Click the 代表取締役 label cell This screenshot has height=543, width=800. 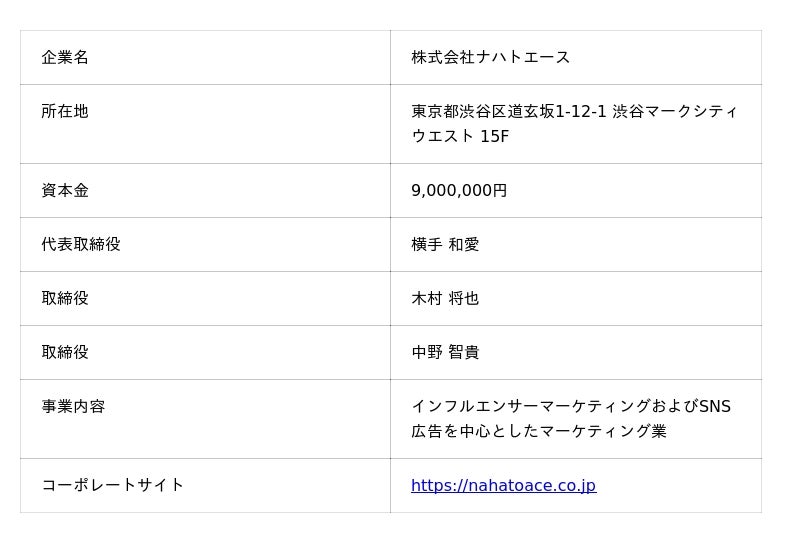point(81,245)
